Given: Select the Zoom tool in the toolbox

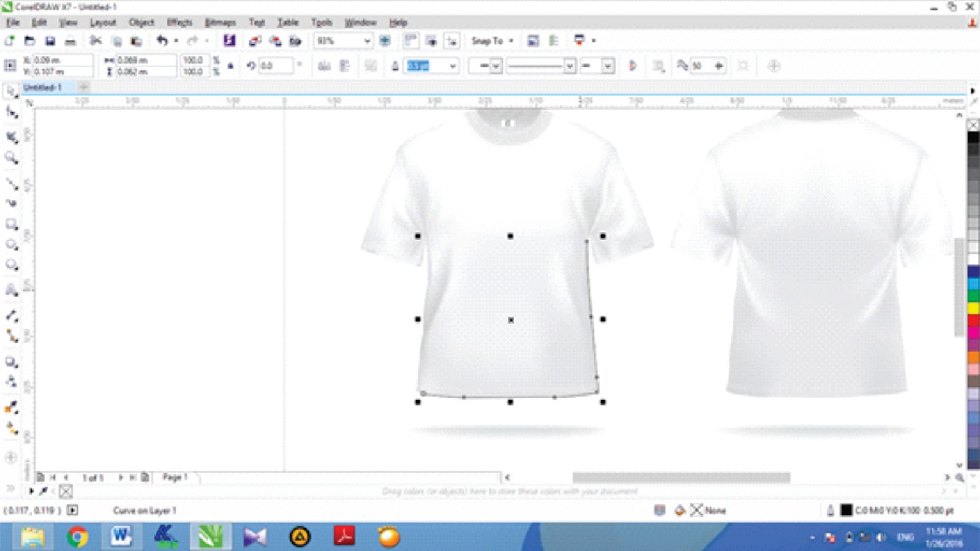Looking at the screenshot, I should coord(11,158).
